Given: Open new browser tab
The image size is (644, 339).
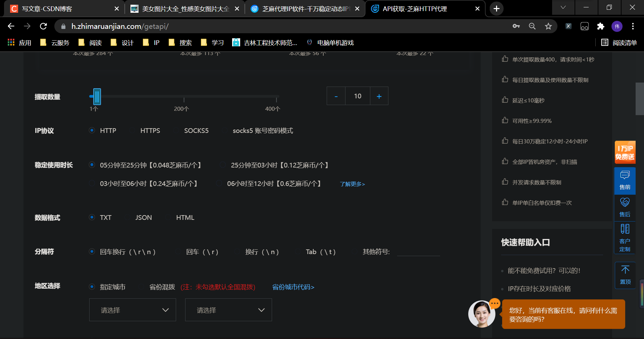Looking at the screenshot, I should point(497,9).
